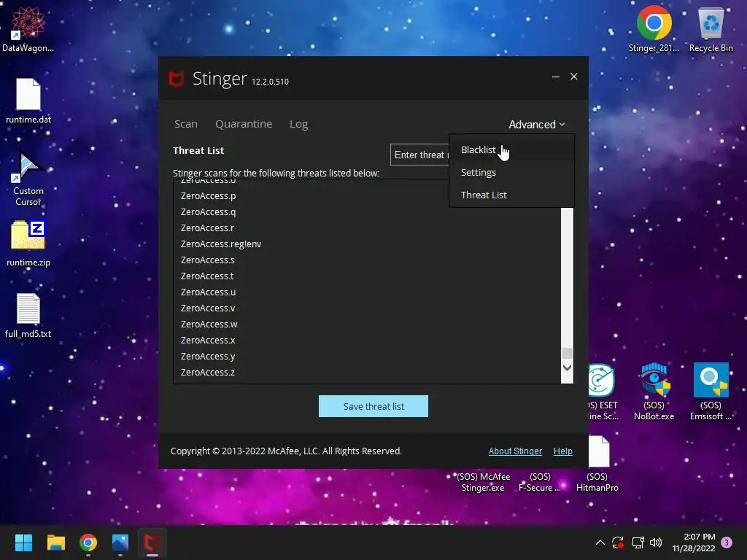
Task: Close the Stinger window
Action: pos(574,77)
